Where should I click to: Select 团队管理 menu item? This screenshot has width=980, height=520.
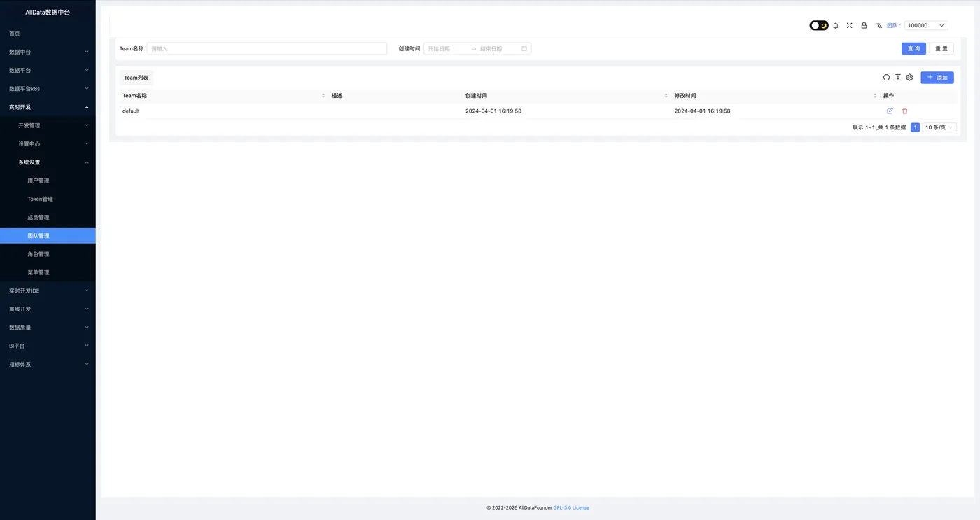point(48,236)
